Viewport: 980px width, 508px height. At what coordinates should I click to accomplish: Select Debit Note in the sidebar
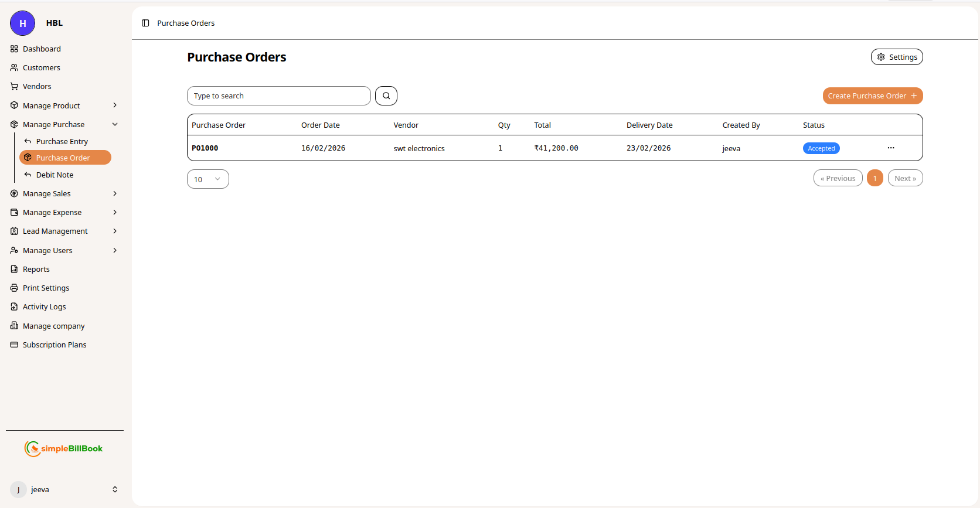(x=55, y=175)
